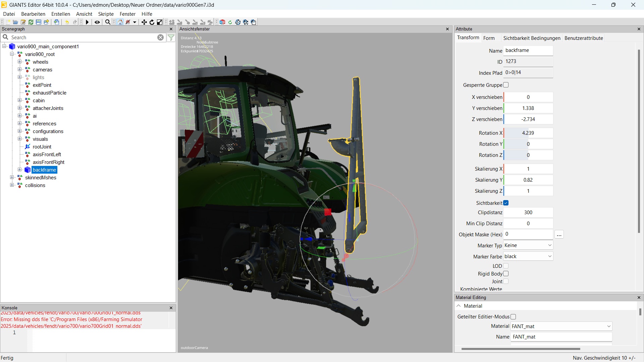Select the scale tool icon
Viewport: 644px width, 362px height.
(x=160, y=22)
